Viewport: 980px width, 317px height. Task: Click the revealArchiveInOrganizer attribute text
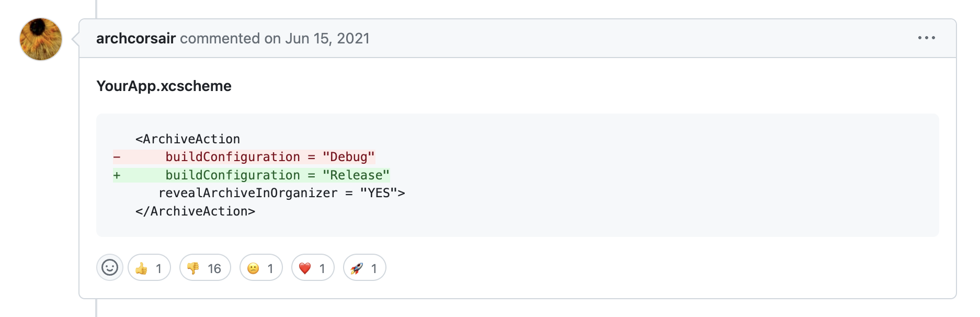pyautogui.click(x=248, y=193)
